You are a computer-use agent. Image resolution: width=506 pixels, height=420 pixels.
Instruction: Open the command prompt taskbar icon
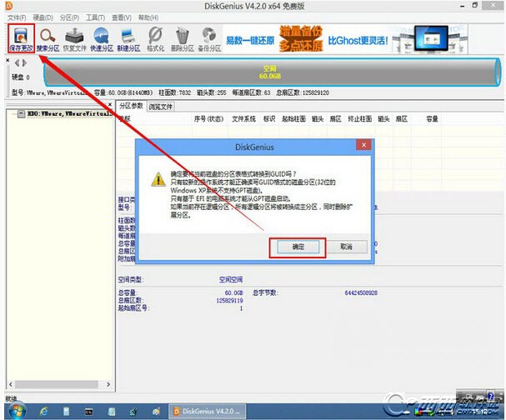88,412
